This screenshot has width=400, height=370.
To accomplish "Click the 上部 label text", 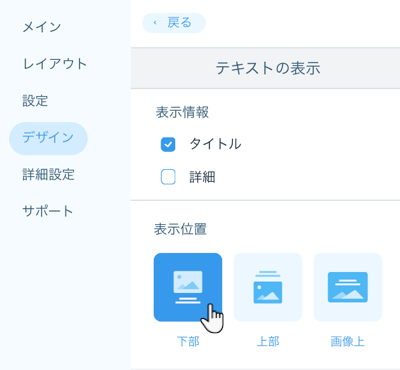I will (x=268, y=341).
